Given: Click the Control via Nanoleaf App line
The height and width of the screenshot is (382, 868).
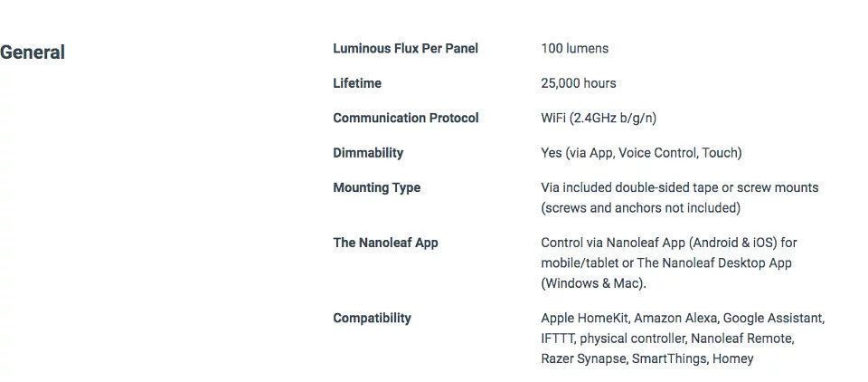Looking at the screenshot, I should click(668, 243).
